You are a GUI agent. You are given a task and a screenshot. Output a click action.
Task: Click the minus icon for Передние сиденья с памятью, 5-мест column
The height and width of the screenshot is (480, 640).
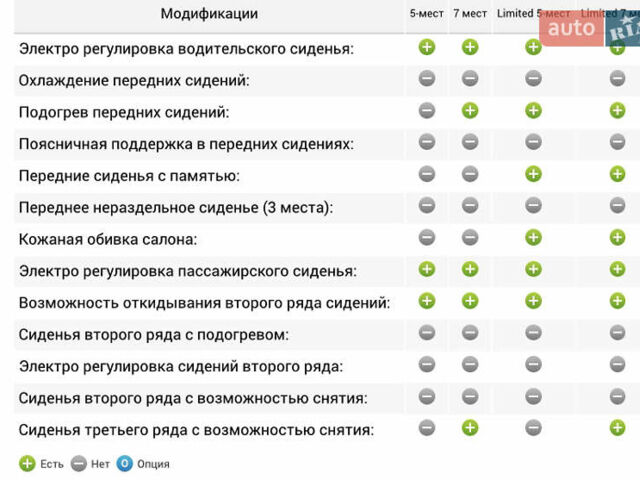click(427, 174)
